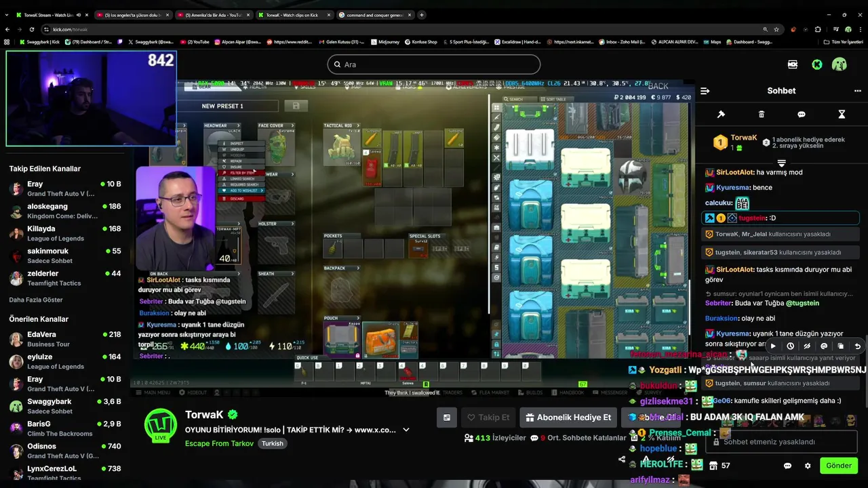Open the user avatar profile menu
This screenshot has width=868, height=488.
click(x=840, y=64)
